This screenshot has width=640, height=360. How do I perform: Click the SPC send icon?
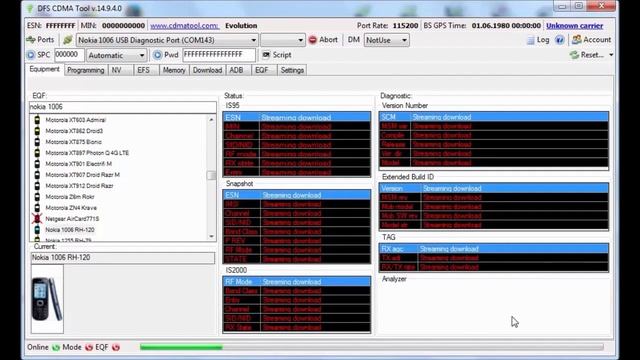coord(31,55)
